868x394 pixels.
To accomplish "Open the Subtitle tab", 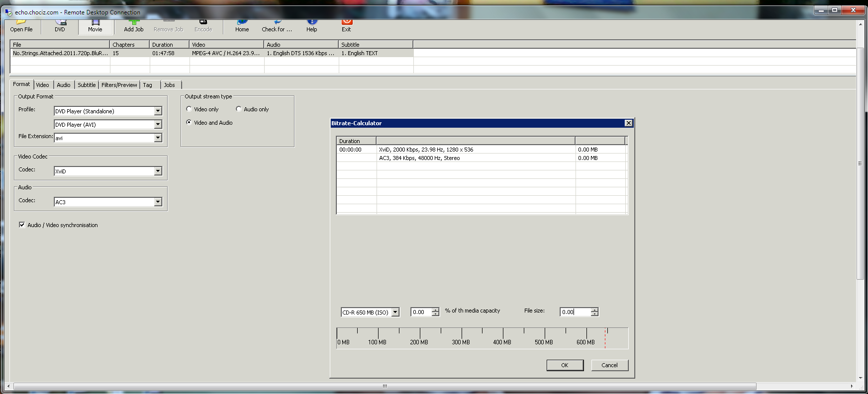I will point(87,85).
